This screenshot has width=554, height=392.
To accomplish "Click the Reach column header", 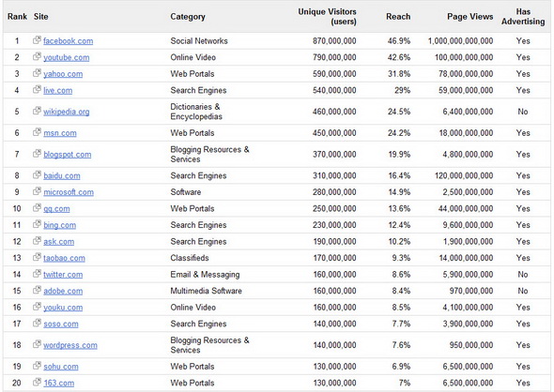I will click(398, 16).
